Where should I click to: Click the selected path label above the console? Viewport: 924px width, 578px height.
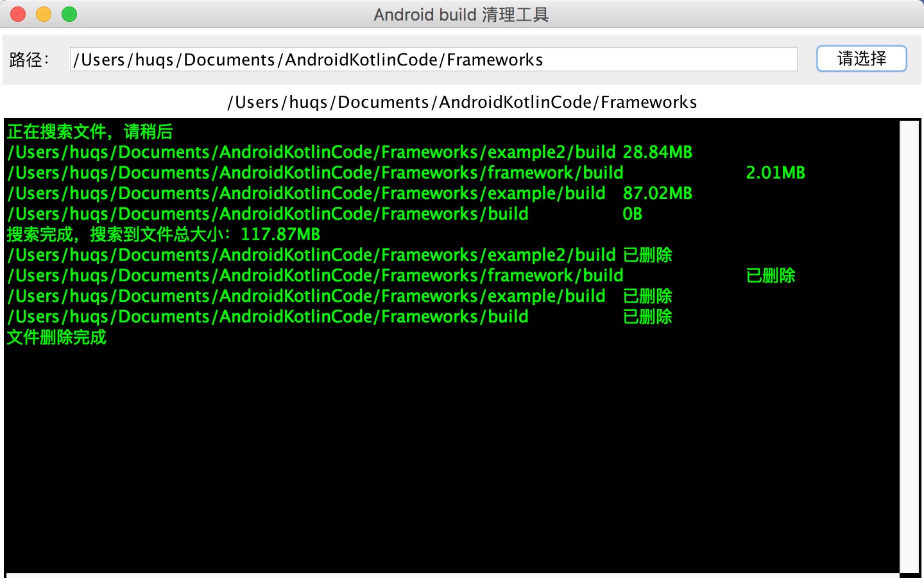click(462, 102)
